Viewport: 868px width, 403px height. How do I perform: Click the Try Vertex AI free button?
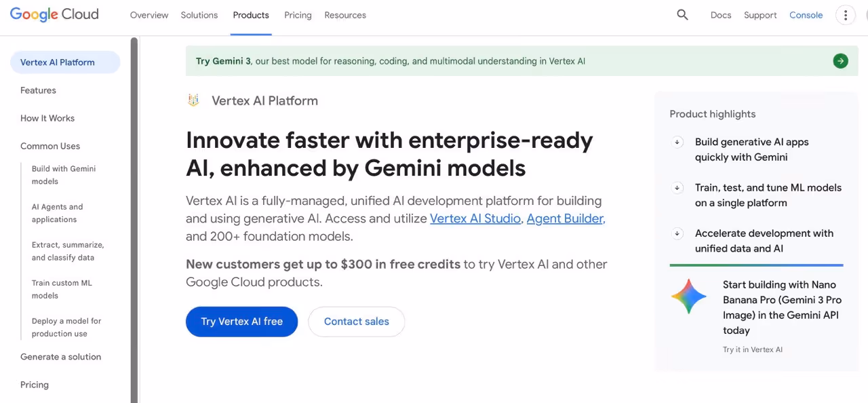[241, 322]
